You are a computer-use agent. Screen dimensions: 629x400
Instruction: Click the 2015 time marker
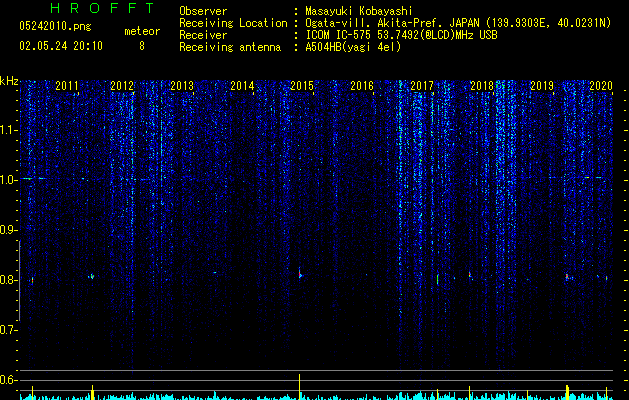(302, 86)
